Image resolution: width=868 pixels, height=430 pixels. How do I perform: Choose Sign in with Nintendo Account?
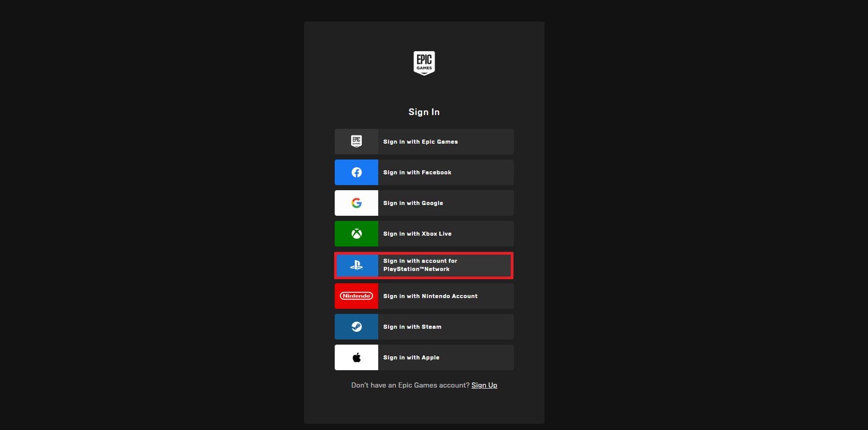(x=424, y=296)
